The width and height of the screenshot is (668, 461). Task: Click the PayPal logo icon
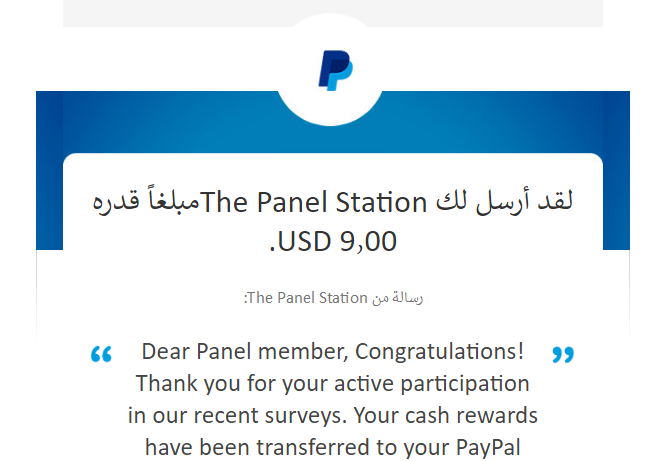[x=334, y=72]
